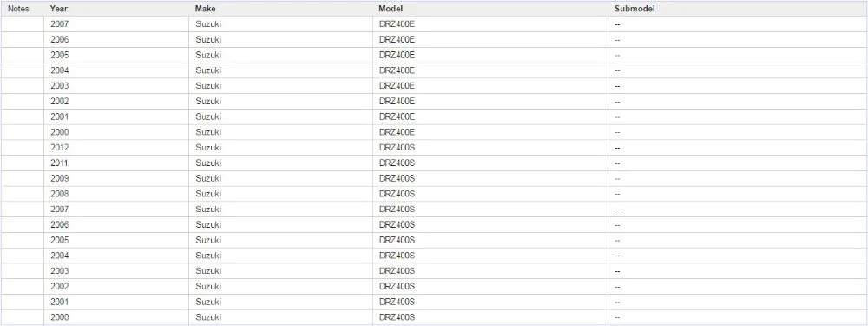Click Suzuki in the 2012 DRZ400S row
This screenshot has height=326, width=868.
(x=208, y=148)
